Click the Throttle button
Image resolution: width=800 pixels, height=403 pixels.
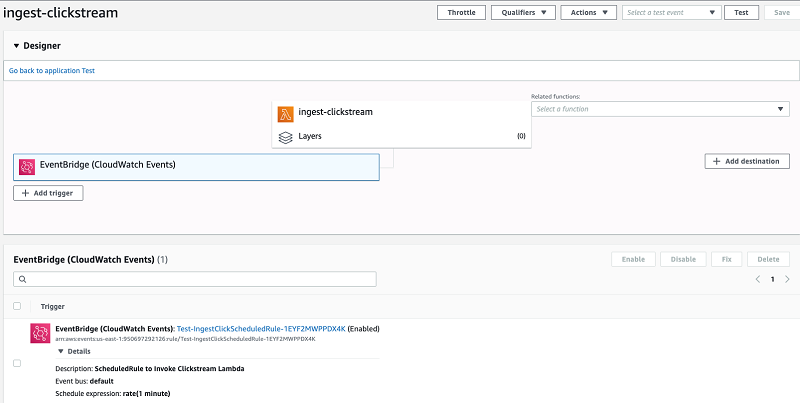(x=461, y=13)
